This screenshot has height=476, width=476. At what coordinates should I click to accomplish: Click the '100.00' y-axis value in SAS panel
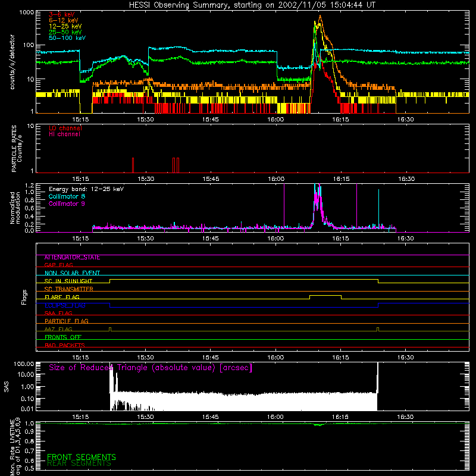click(x=24, y=364)
